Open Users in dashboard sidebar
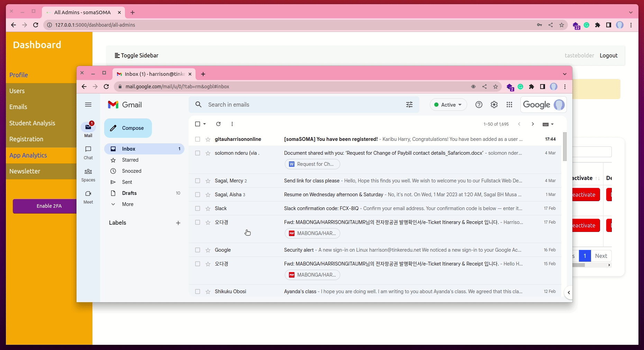The height and width of the screenshot is (350, 644). pyautogui.click(x=17, y=91)
